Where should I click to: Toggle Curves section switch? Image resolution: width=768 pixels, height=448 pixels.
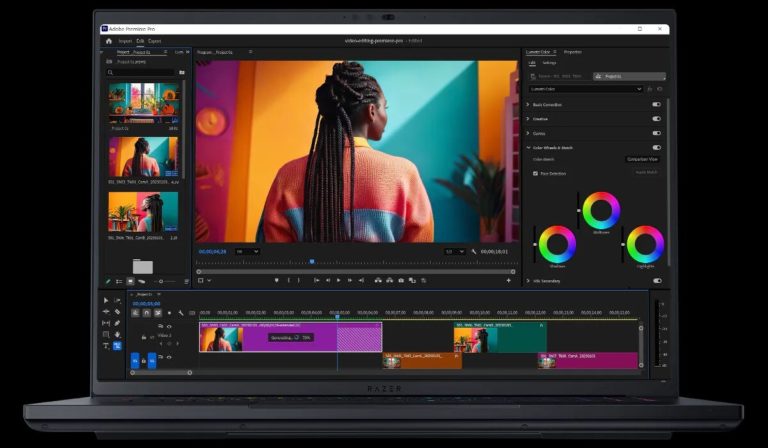(656, 133)
